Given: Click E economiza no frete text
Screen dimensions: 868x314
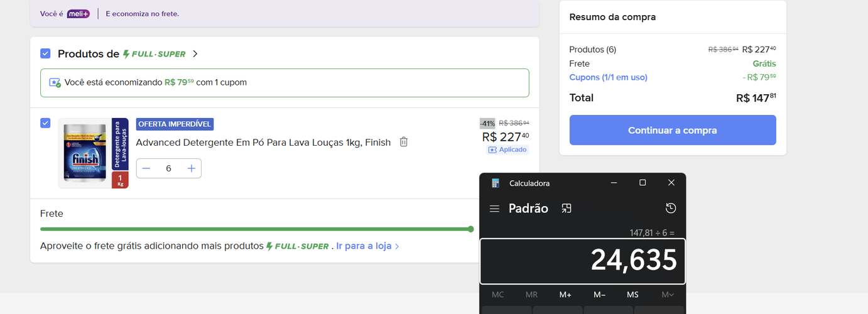Looking at the screenshot, I should click(x=142, y=14).
